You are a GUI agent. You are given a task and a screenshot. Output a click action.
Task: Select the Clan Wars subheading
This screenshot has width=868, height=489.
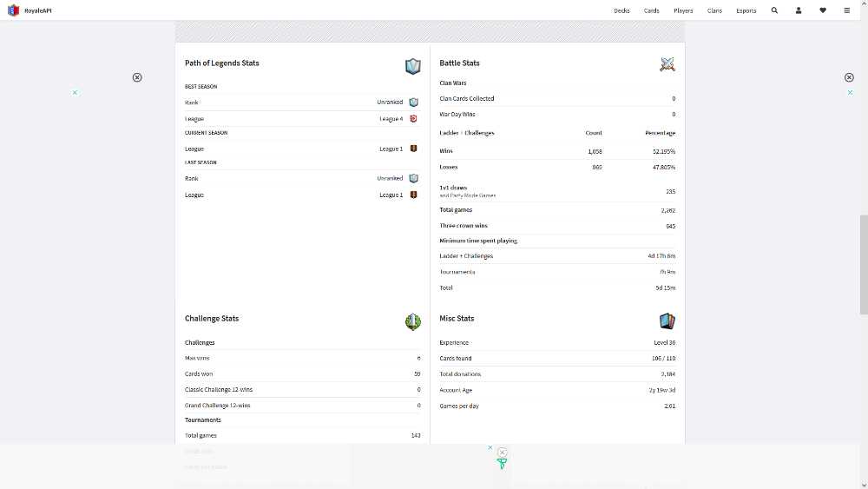coord(453,83)
